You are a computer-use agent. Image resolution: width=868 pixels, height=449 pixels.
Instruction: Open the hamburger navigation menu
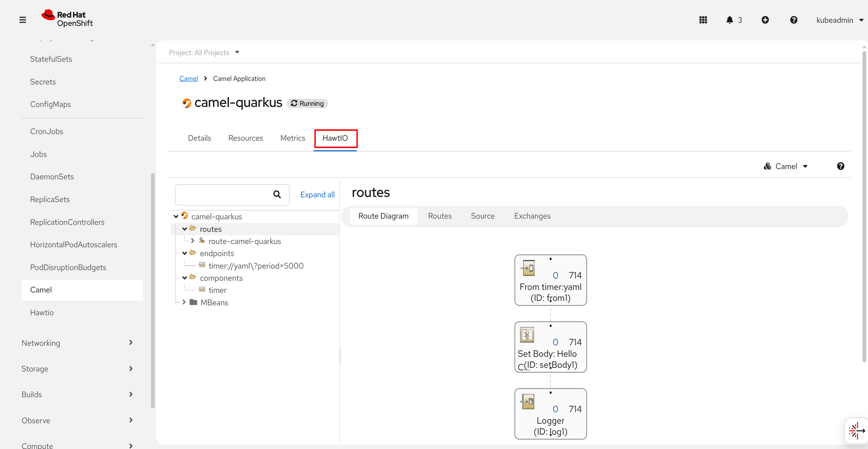[22, 20]
